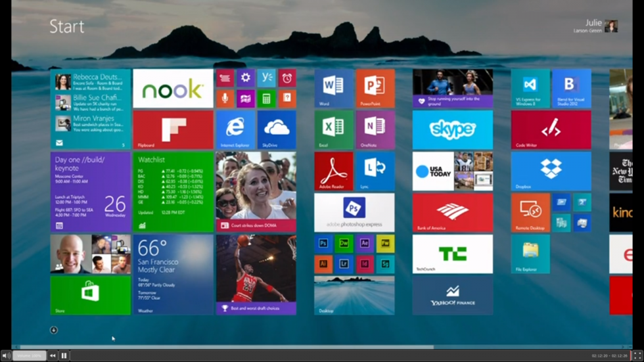Open the USA Today tile
The height and width of the screenshot is (362, 644).
click(x=453, y=171)
